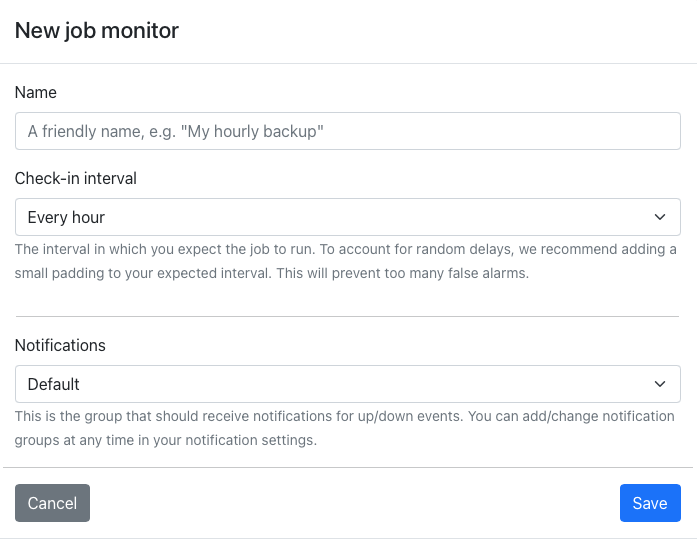
Task: Click the Name field label
Action: [36, 92]
